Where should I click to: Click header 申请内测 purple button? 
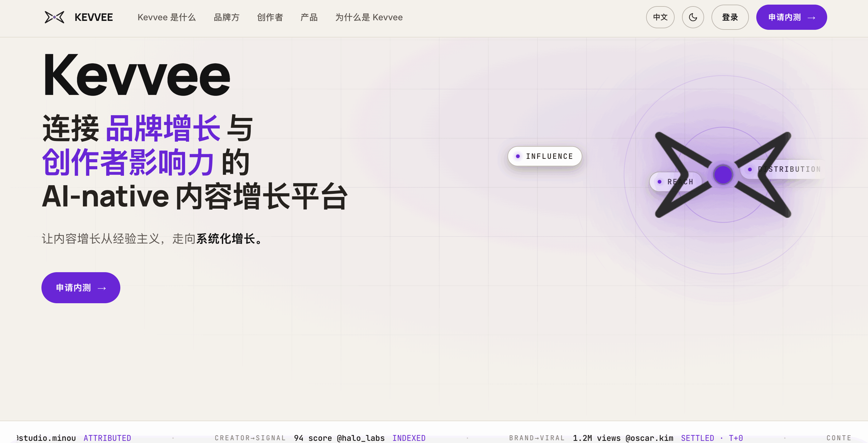coord(791,17)
